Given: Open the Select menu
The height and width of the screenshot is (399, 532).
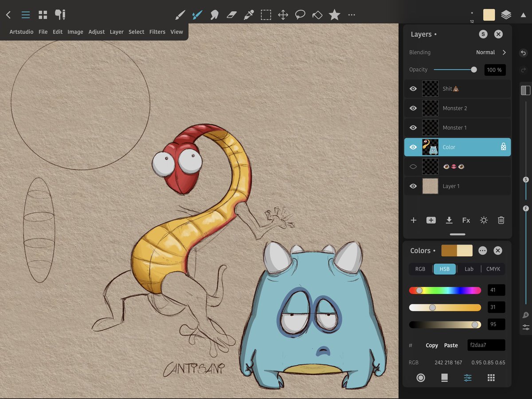Looking at the screenshot, I should [137, 32].
